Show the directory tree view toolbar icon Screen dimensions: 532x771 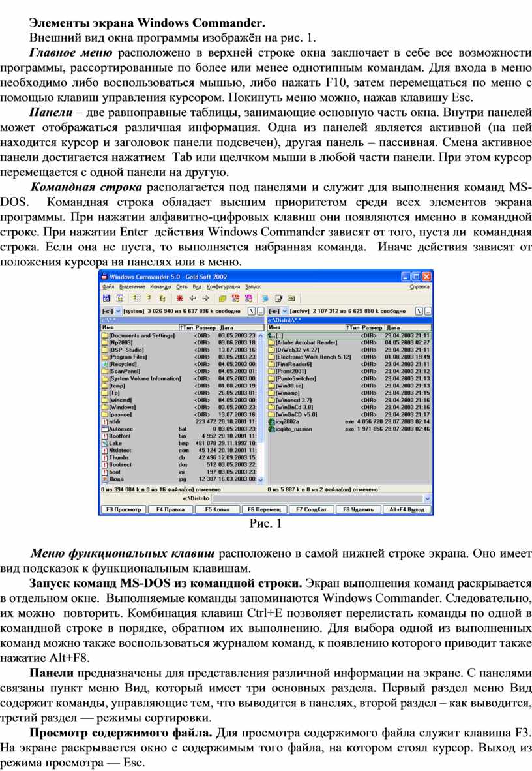coord(162,298)
